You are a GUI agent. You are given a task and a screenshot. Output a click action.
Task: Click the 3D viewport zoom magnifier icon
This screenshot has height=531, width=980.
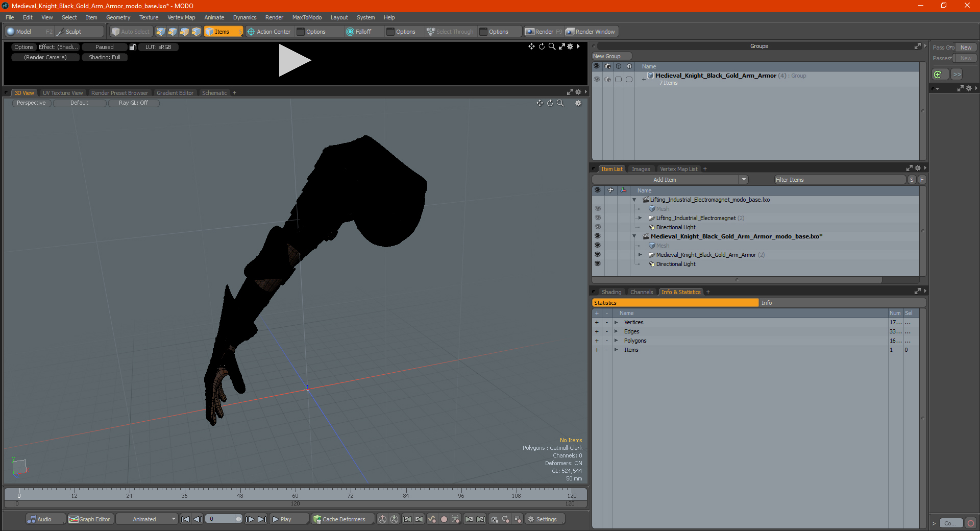(x=560, y=103)
